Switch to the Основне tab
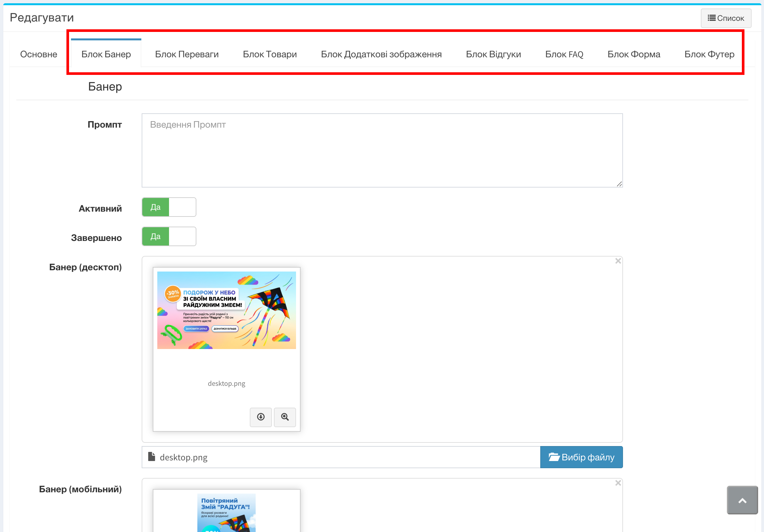764x532 pixels. pyautogui.click(x=39, y=54)
